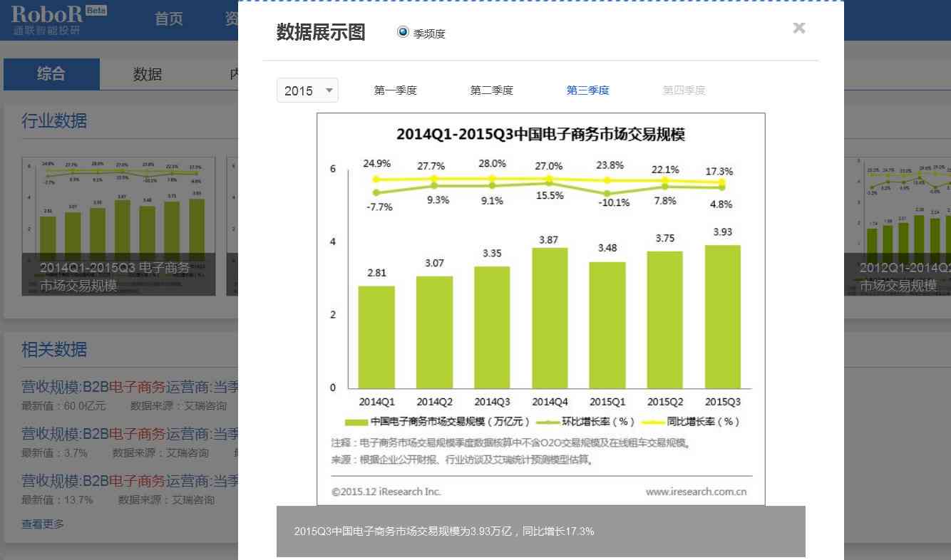Image resolution: width=951 pixels, height=560 pixels.
Task: Click the 2015Q1 bar labeled 3.48
Action: tap(607, 325)
